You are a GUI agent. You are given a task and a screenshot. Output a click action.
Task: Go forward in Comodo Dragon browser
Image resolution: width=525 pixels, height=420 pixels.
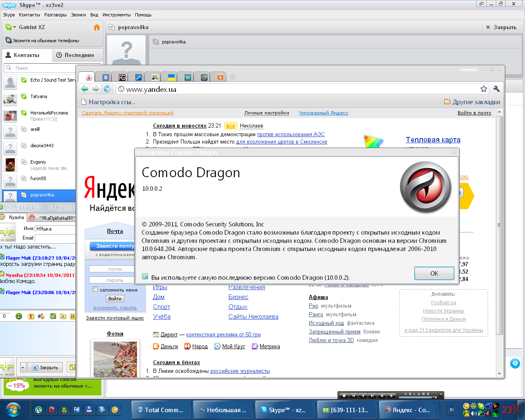point(96,89)
